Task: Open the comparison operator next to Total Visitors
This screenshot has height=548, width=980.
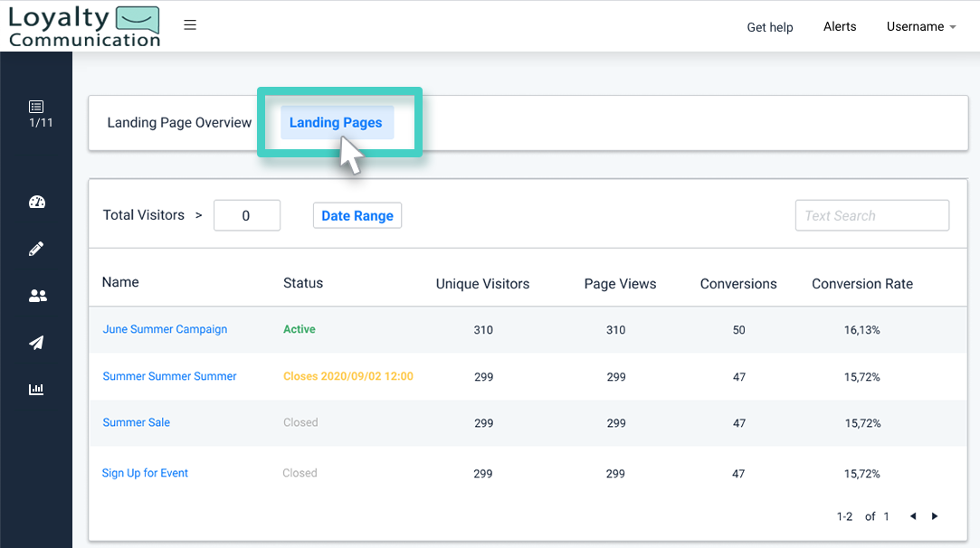Action: click(x=201, y=215)
